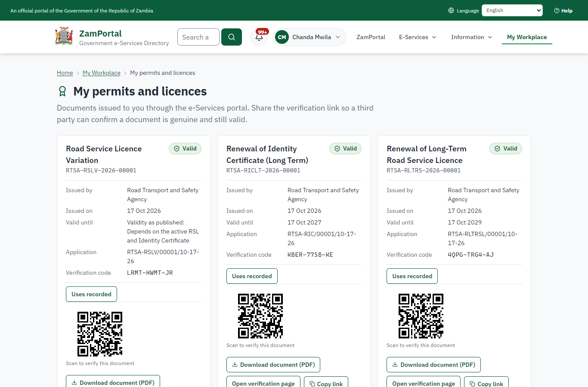Screen dimensions: 588x387
Task: Click ZamPortal site title text
Action: pos(100,33)
